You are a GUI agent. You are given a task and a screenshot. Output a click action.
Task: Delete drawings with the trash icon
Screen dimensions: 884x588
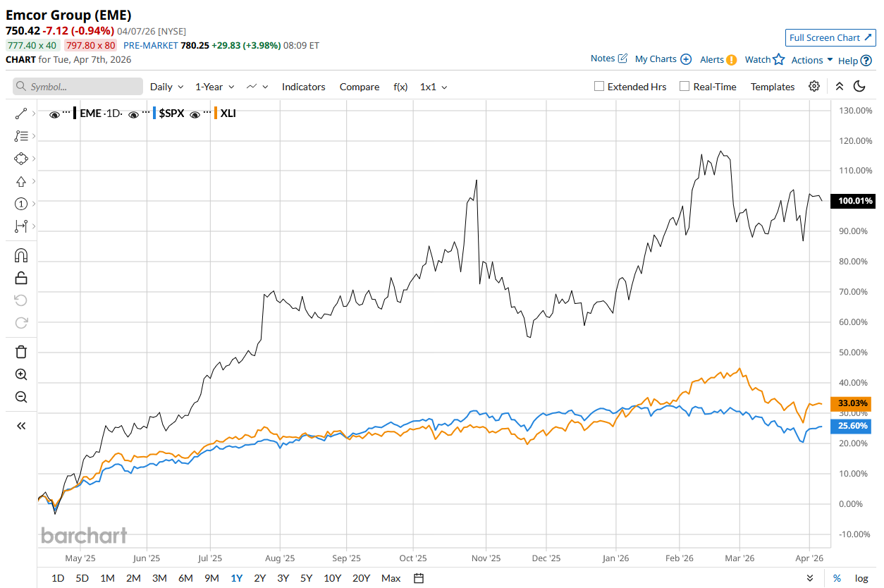point(21,351)
